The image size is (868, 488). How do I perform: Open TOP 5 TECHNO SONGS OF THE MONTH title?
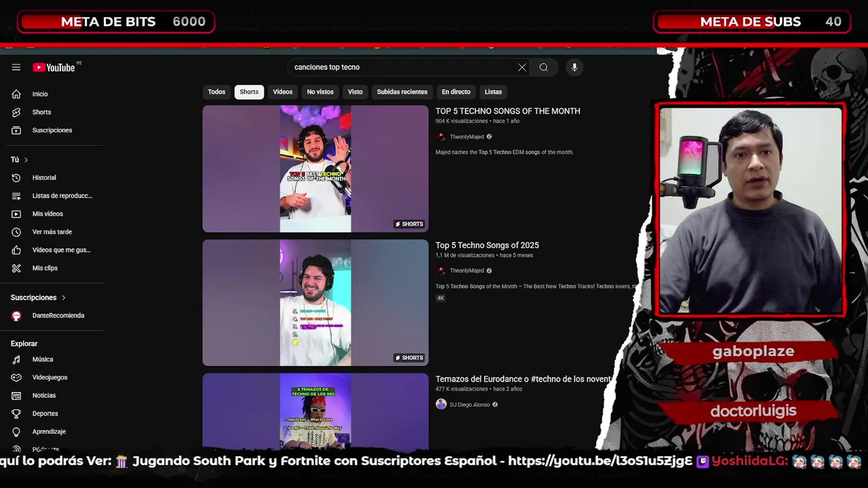(508, 111)
